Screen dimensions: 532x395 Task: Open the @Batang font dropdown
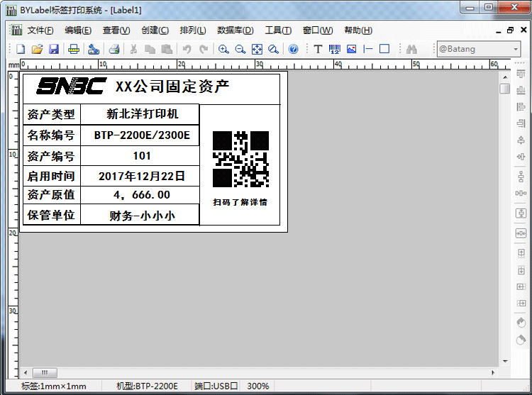(516, 49)
